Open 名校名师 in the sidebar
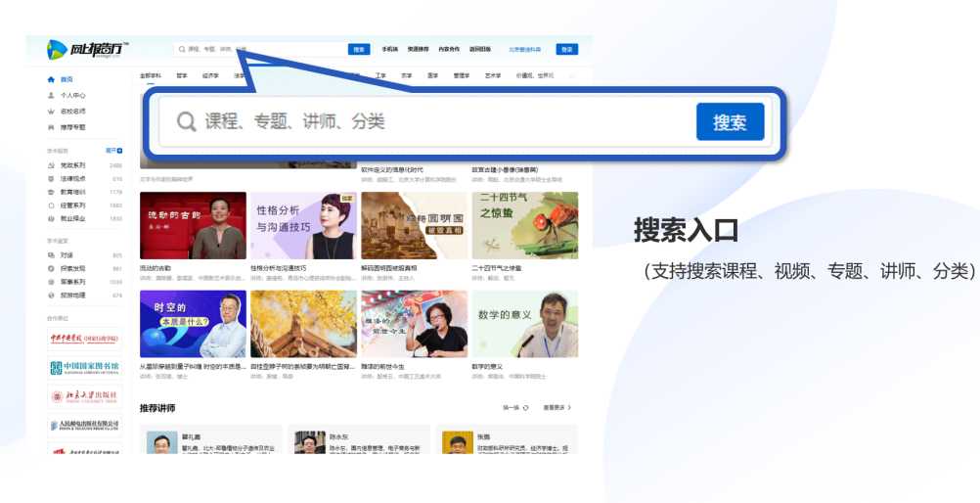Image resolution: width=980 pixels, height=503 pixels. 72,112
